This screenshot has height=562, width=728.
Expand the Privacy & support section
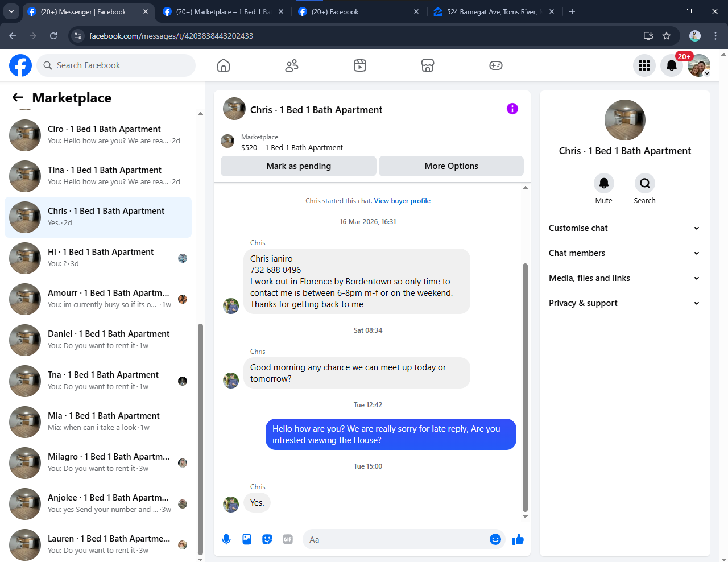(x=624, y=303)
